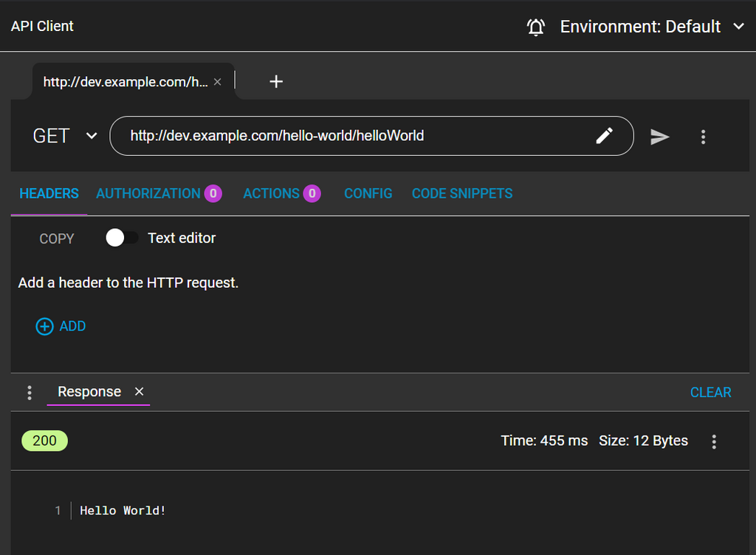This screenshot has height=555, width=756.
Task: Click inside the request URL field
Action: tap(332, 135)
